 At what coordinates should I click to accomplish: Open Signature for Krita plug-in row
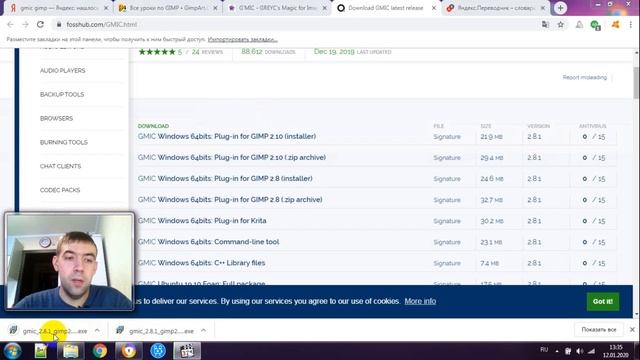[447, 221]
